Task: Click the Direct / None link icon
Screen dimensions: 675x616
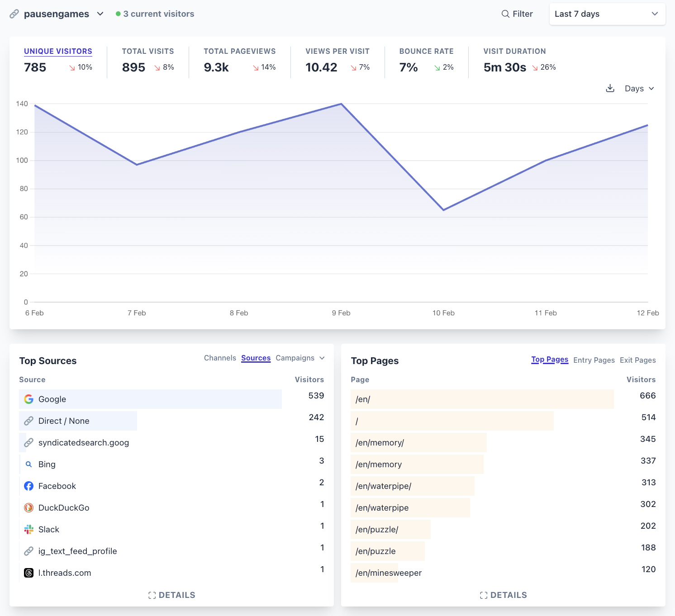Action: (x=29, y=421)
